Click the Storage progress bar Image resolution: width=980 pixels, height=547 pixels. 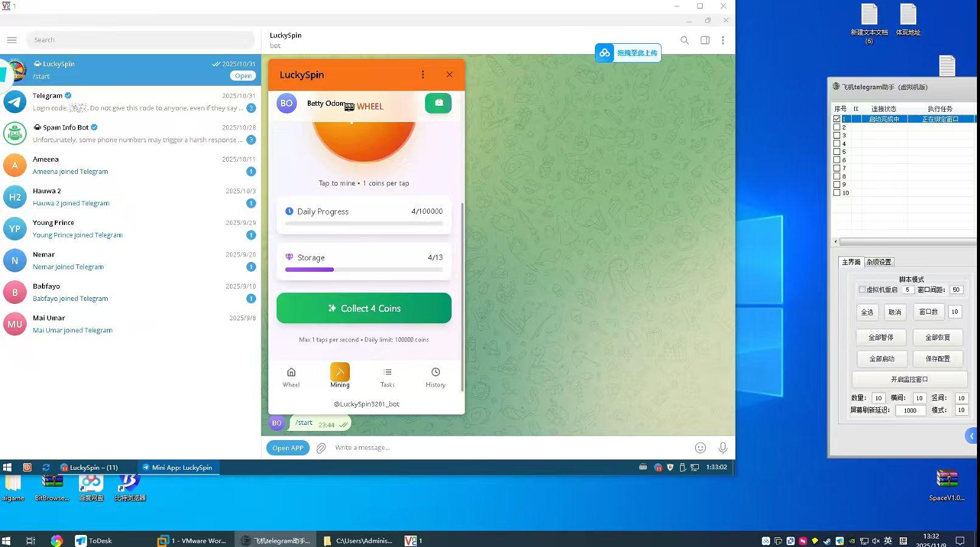(364, 269)
